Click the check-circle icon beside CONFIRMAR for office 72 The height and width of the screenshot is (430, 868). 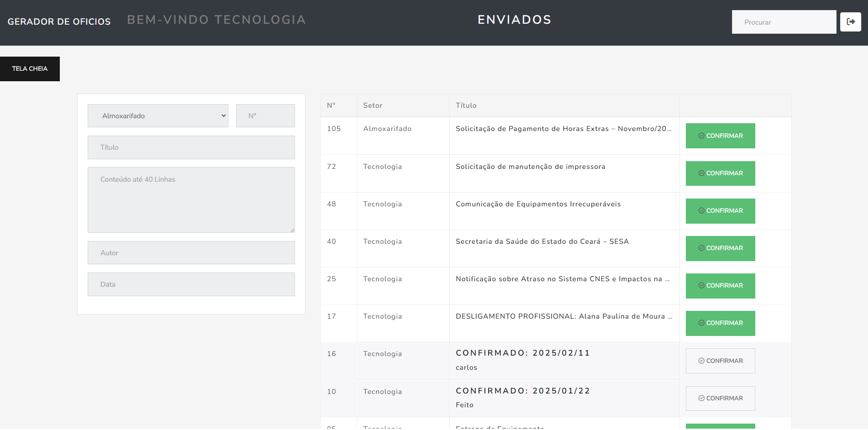click(x=701, y=173)
